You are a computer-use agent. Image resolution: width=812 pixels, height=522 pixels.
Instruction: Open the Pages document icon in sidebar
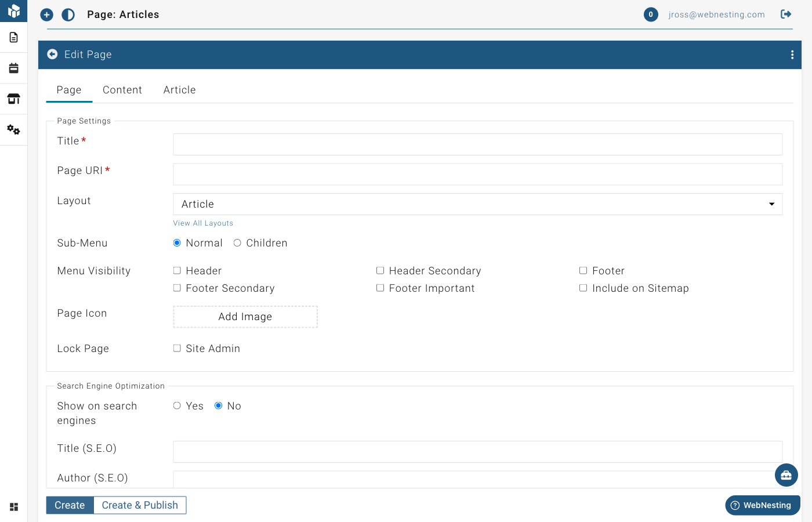pyautogui.click(x=13, y=37)
